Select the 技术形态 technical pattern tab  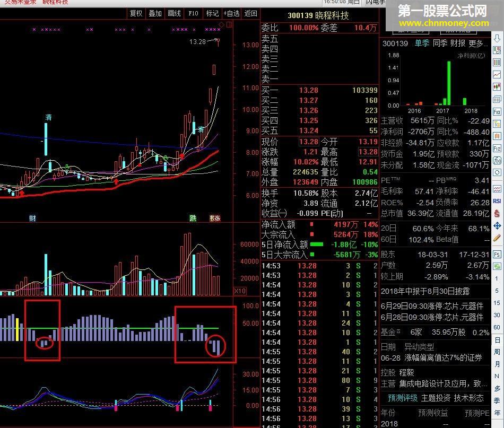[x=469, y=398]
